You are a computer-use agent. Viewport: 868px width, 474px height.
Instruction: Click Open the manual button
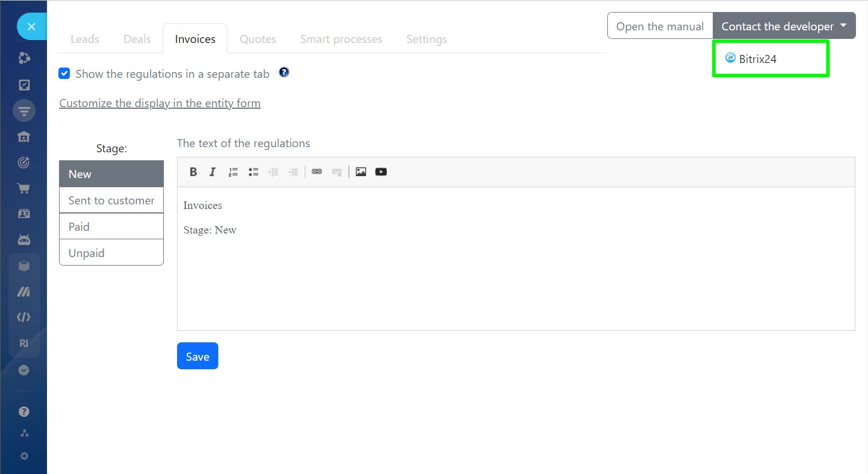point(659,26)
